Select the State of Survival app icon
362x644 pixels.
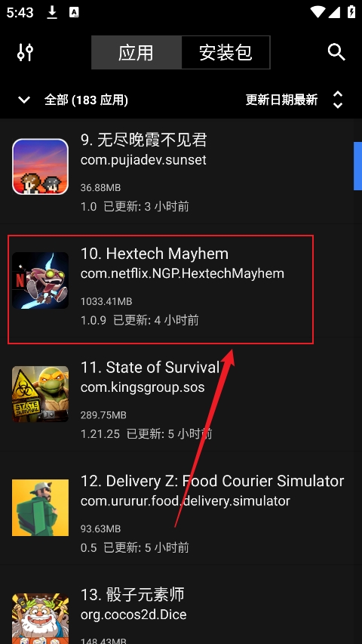coord(40,394)
